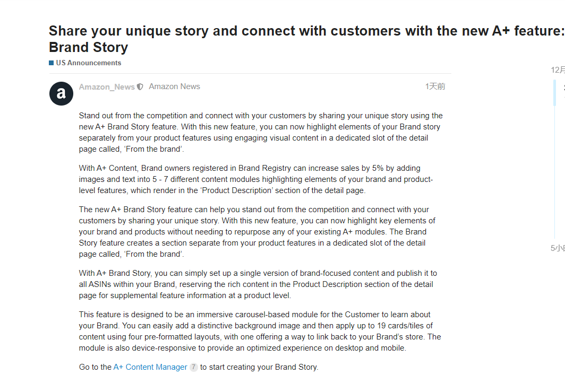Click the middle of the vertical timeline track

click(x=554, y=170)
